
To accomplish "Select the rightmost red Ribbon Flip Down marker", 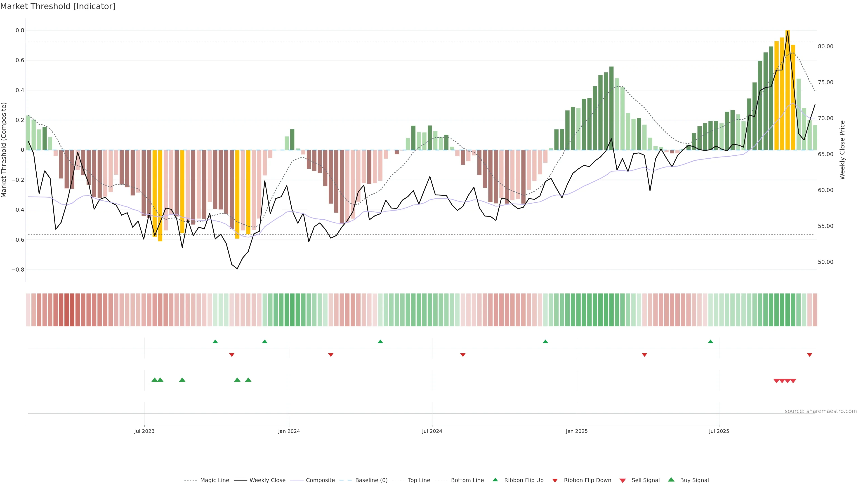I will pyautogui.click(x=809, y=355).
